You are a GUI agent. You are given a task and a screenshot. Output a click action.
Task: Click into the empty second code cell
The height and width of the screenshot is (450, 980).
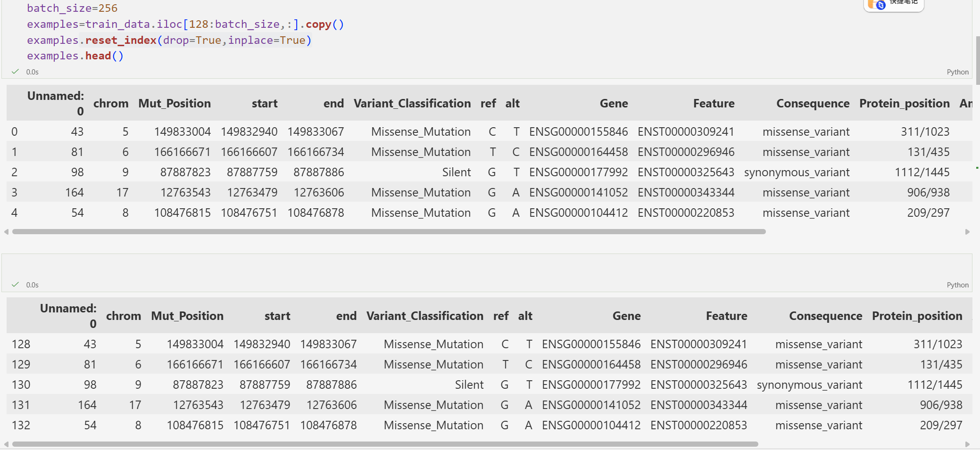point(472,267)
